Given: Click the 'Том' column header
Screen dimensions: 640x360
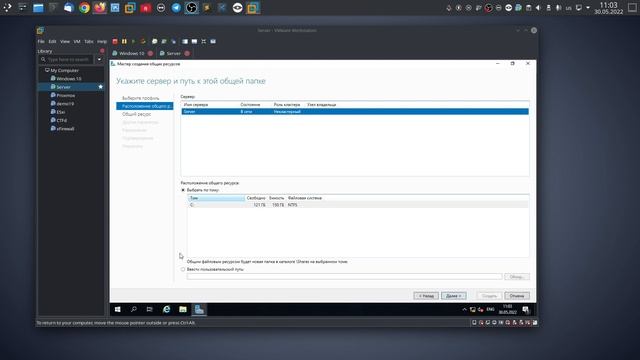Looking at the screenshot, I should click(216, 198).
